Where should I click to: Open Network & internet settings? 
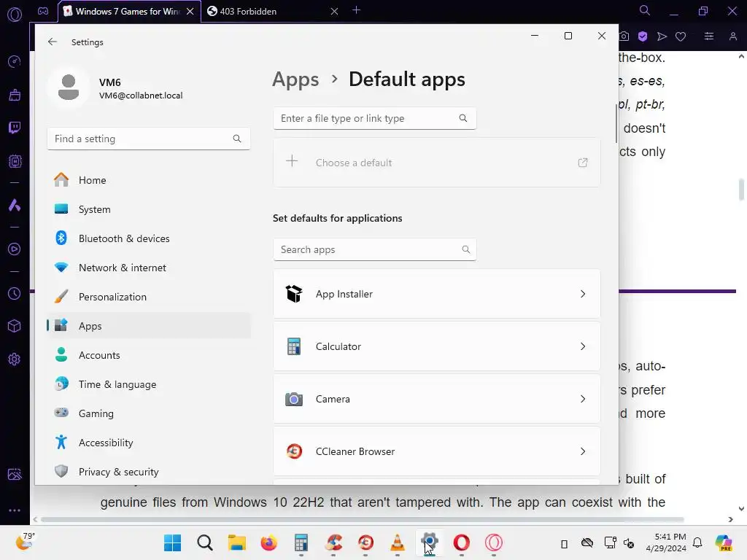tap(149, 268)
